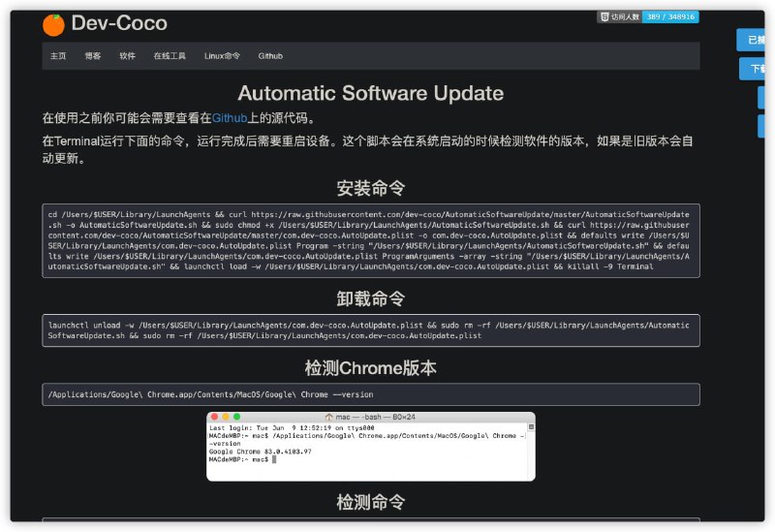Visit the Github navigation item
Image resolution: width=775 pixels, height=532 pixels.
[x=270, y=56]
